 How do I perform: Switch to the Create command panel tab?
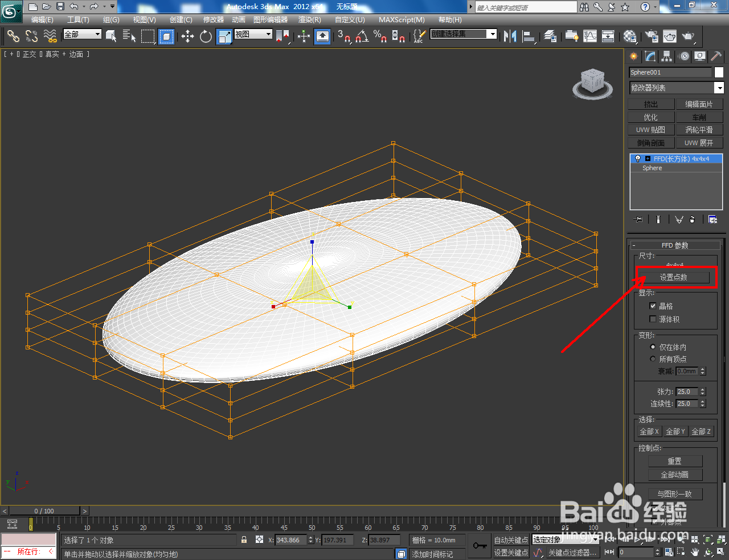(634, 56)
